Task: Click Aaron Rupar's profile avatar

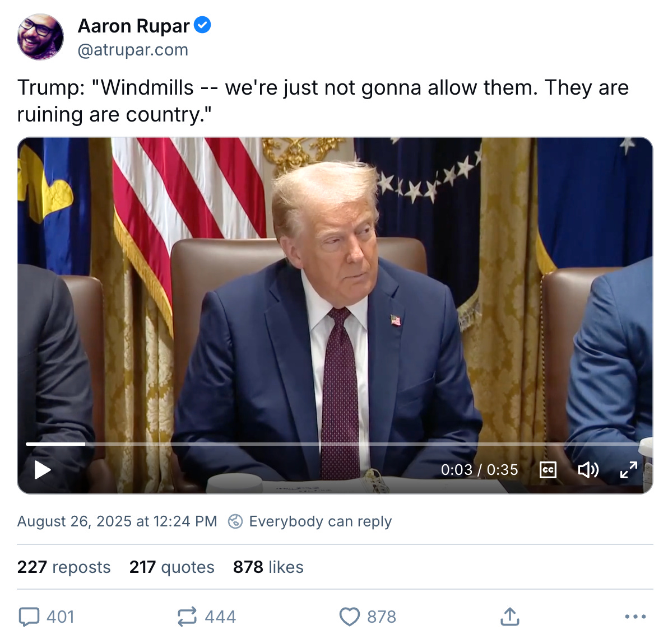Action: [40, 37]
